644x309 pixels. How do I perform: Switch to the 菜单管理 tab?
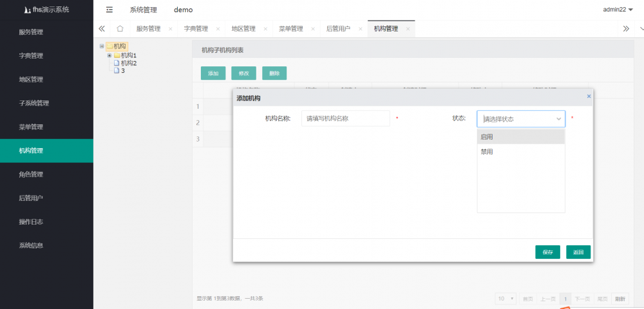pyautogui.click(x=291, y=29)
